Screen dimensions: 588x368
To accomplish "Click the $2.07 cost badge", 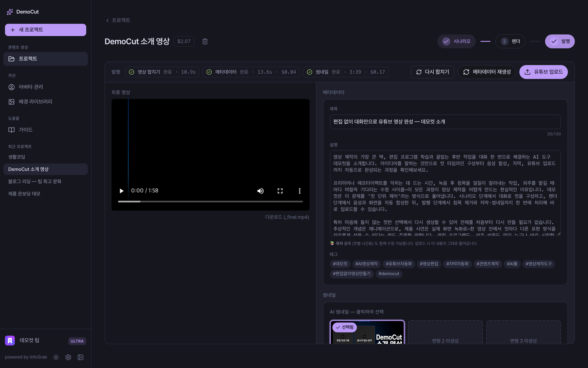I will coord(184,41).
